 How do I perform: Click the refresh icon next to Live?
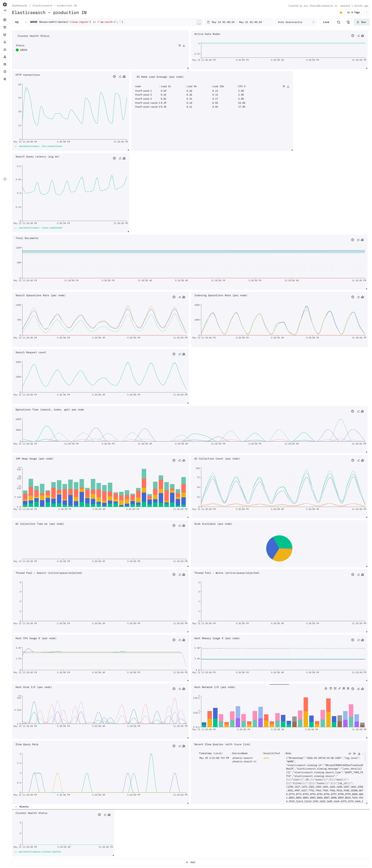tap(338, 22)
